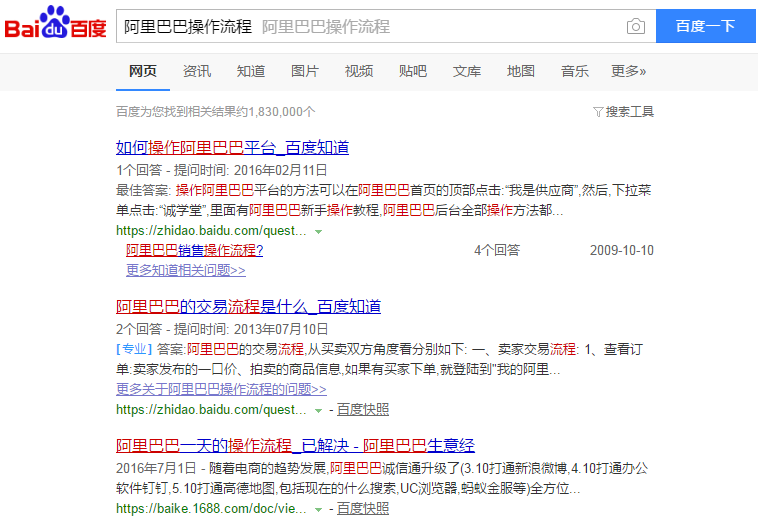Open the 阿里巴巴销售操作流程? link
Viewport: 758px width, 522px height.
tap(194, 250)
